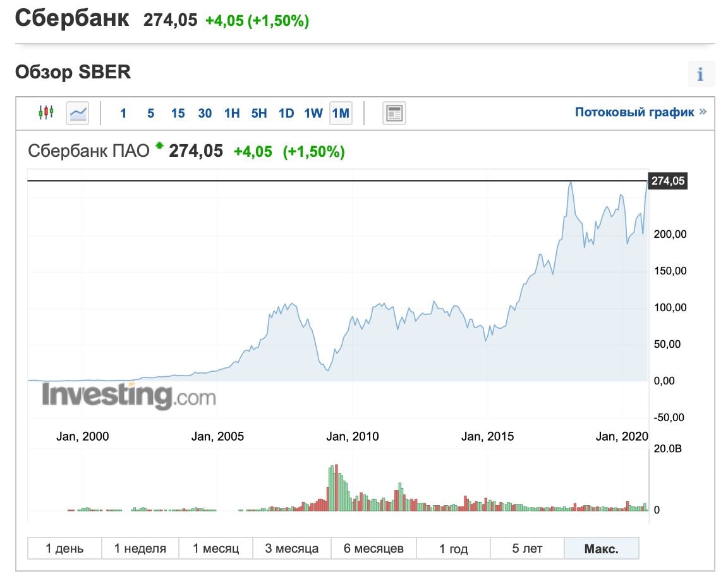The width and height of the screenshot is (728, 583).
Task: Open the news table icon
Action: [394, 113]
